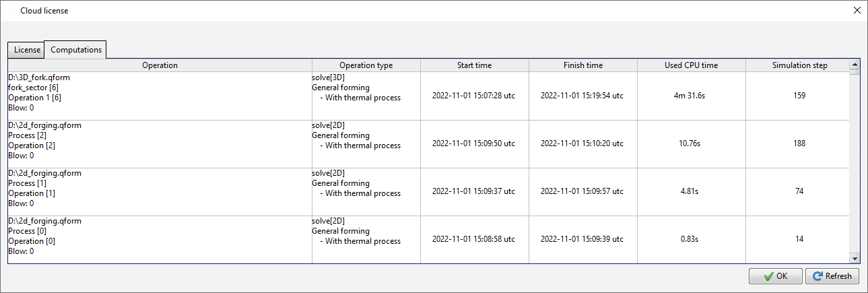
Task: Select the 2d_forging Process [2] row
Action: click(160, 143)
